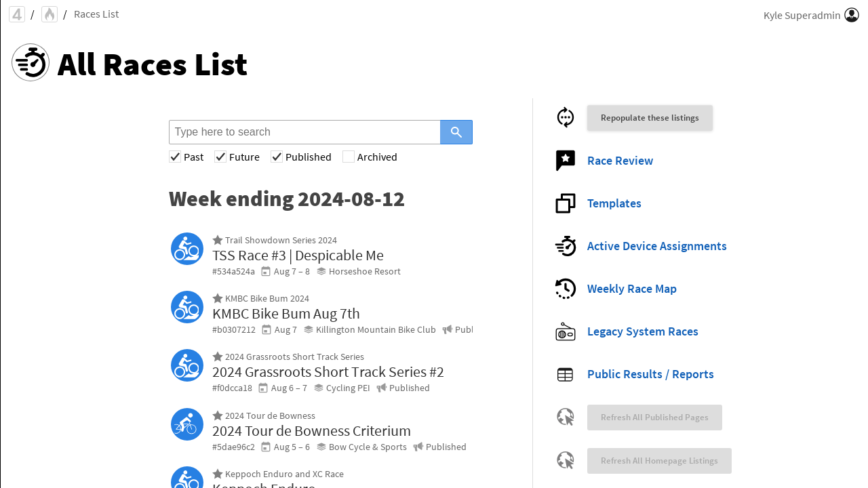
Task: Click the "4" logo icon in breadcrumb
Action: tap(17, 14)
